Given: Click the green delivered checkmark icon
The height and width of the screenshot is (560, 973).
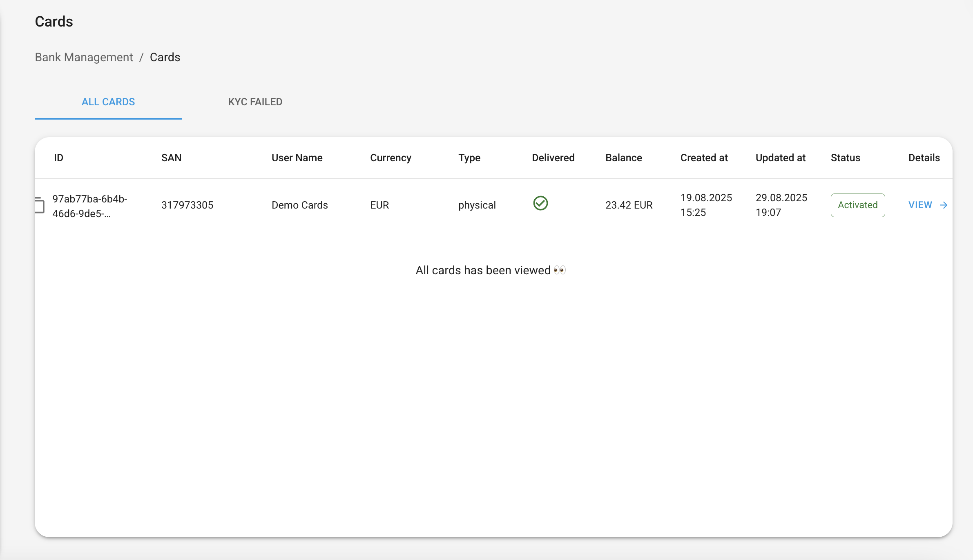Looking at the screenshot, I should [540, 203].
